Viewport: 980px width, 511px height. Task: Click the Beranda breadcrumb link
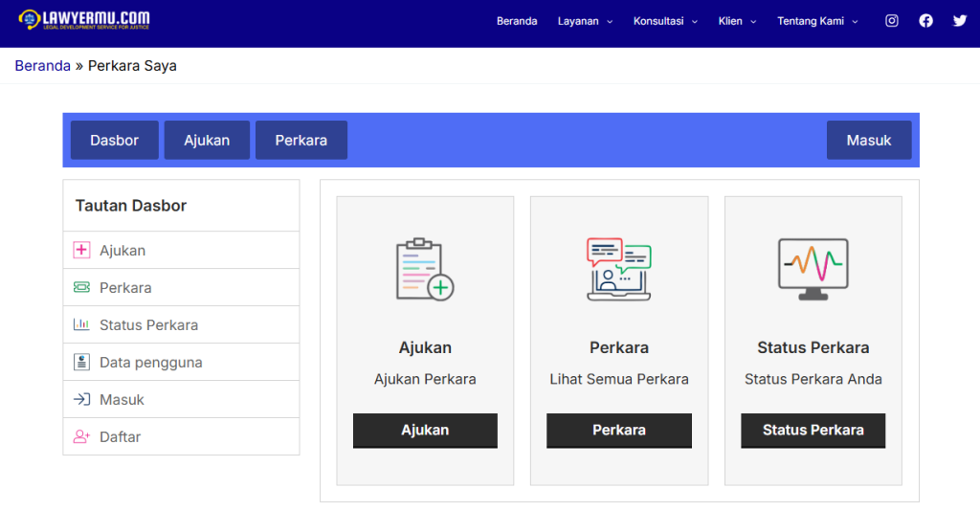pyautogui.click(x=42, y=66)
